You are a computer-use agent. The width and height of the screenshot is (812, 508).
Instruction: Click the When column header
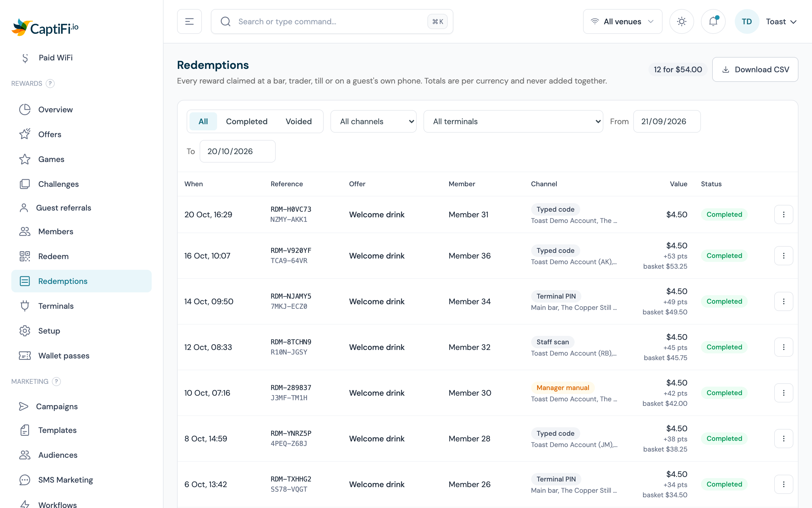(194, 184)
